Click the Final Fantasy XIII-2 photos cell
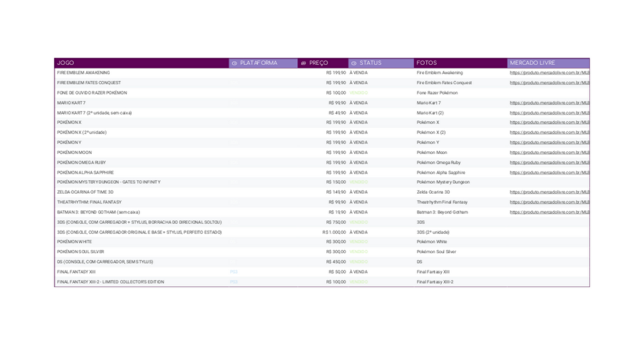This screenshot has height=338, width=644. [x=435, y=282]
